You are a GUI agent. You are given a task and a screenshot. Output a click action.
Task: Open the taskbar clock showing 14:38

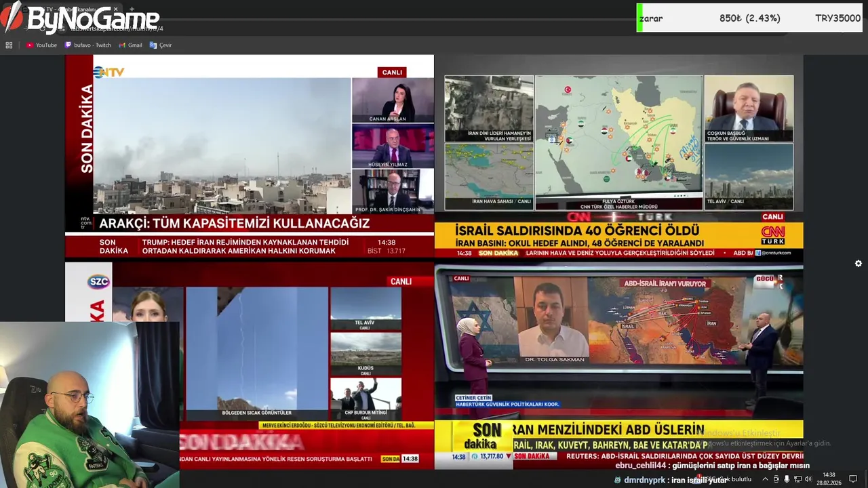[x=829, y=479]
